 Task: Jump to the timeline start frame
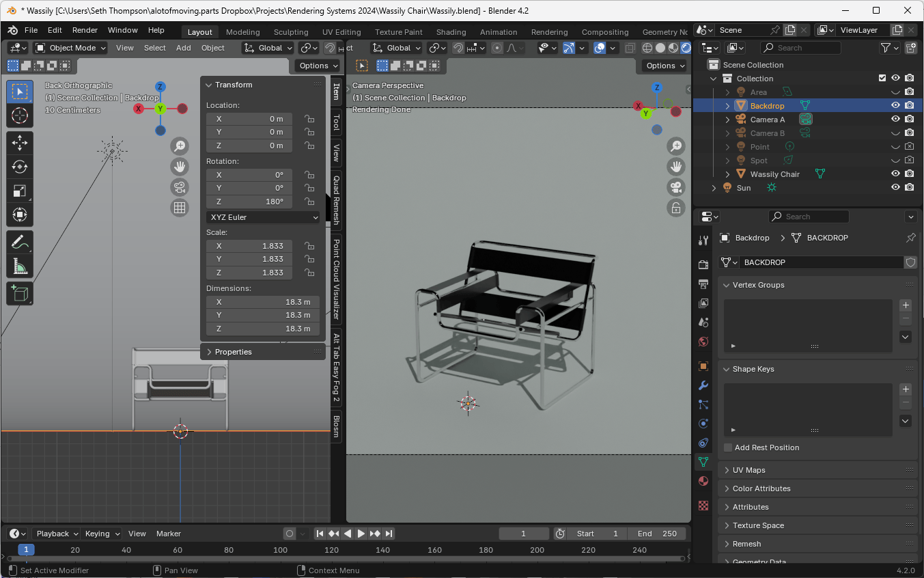click(x=320, y=534)
